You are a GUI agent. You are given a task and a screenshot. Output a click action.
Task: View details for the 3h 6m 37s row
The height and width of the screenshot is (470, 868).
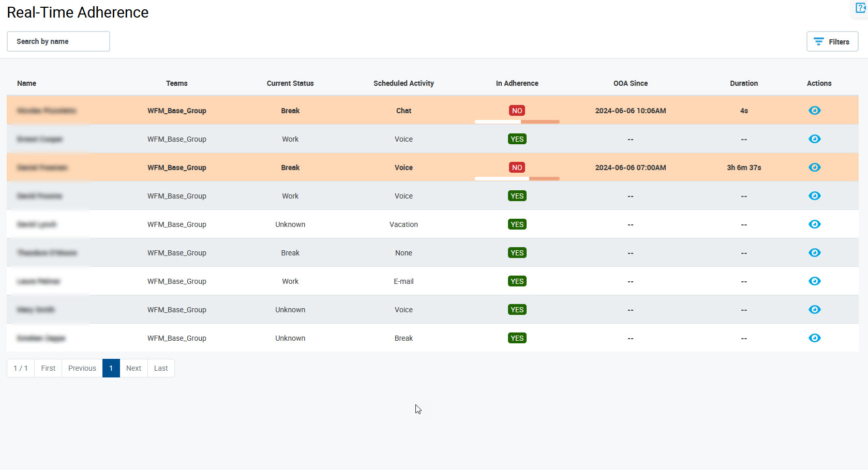click(x=814, y=168)
